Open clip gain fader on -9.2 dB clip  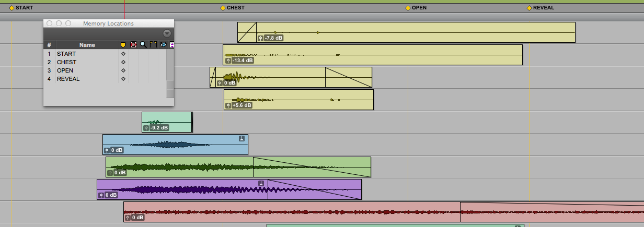pos(146,128)
